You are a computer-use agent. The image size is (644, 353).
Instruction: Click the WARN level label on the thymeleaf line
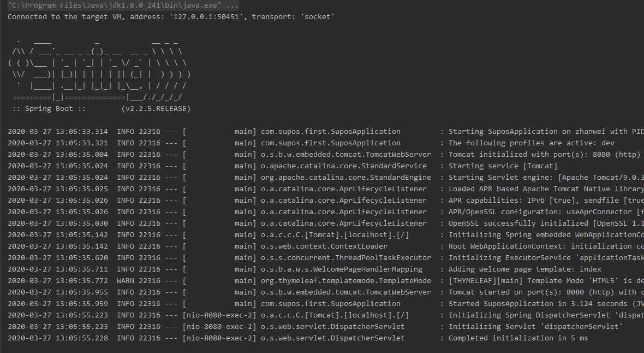(x=126, y=281)
